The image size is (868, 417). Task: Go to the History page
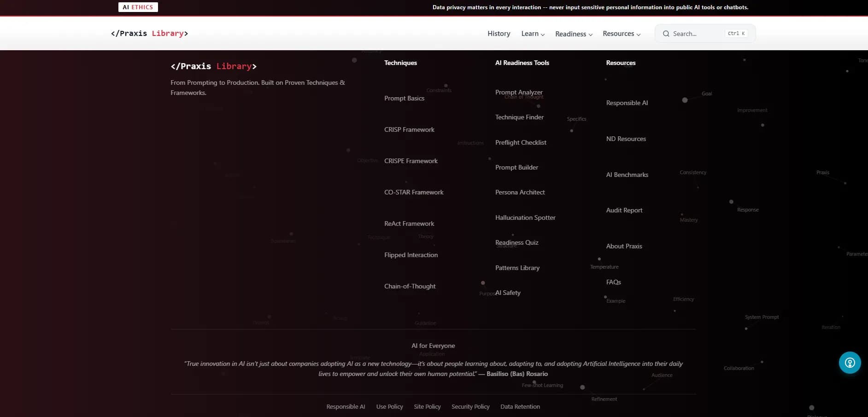[x=499, y=34]
